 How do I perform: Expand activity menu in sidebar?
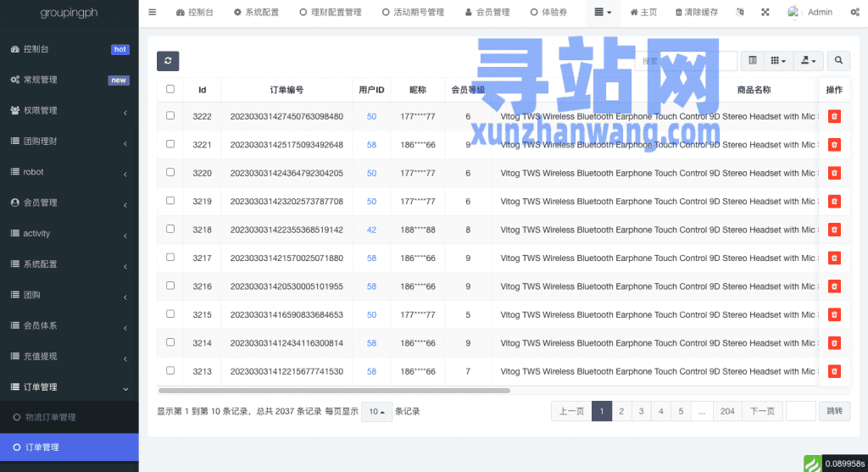(x=70, y=234)
